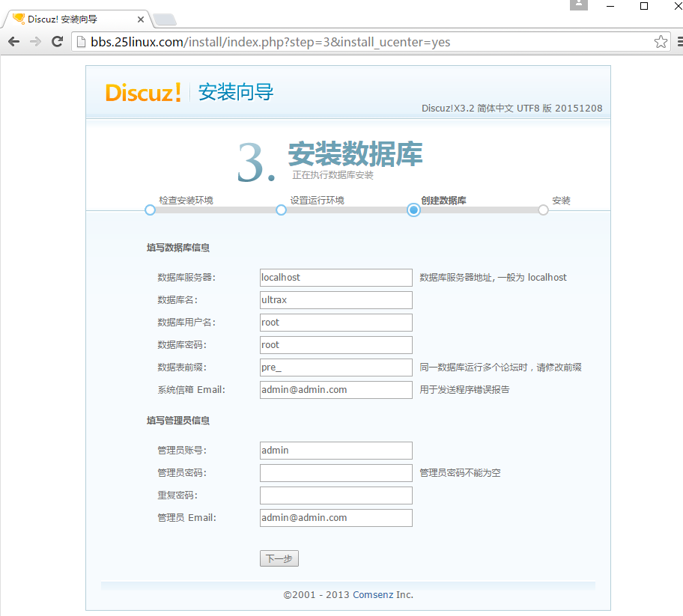Click the browser back arrow

[x=14, y=42]
